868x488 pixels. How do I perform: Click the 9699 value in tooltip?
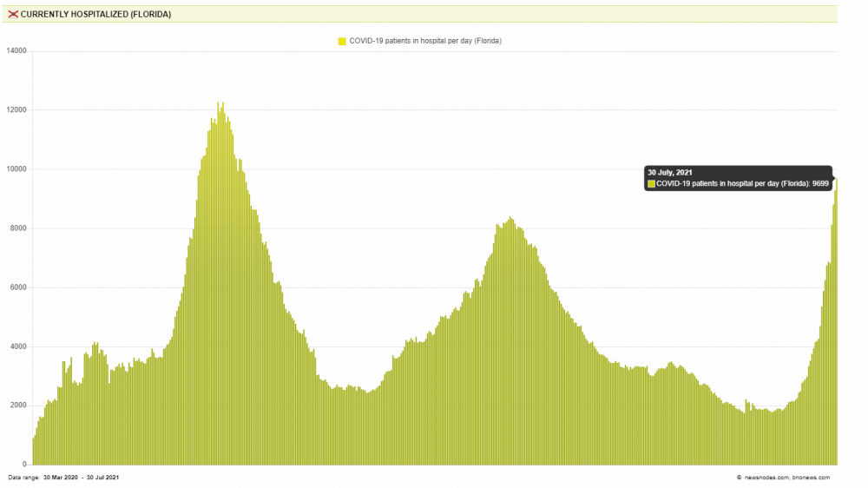pyautogui.click(x=820, y=184)
